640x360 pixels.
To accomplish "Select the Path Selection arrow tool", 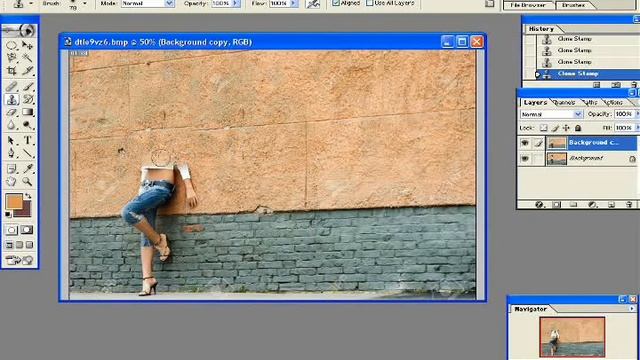I will (11, 140).
